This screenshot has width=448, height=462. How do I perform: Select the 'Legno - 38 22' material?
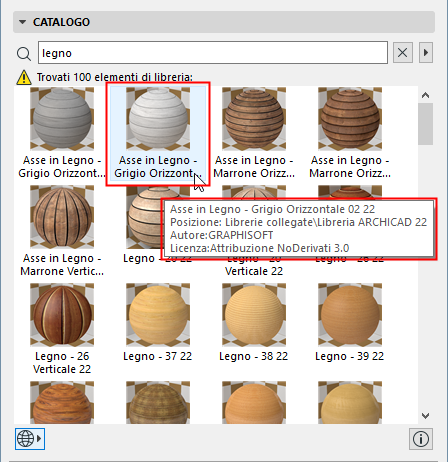(x=254, y=315)
